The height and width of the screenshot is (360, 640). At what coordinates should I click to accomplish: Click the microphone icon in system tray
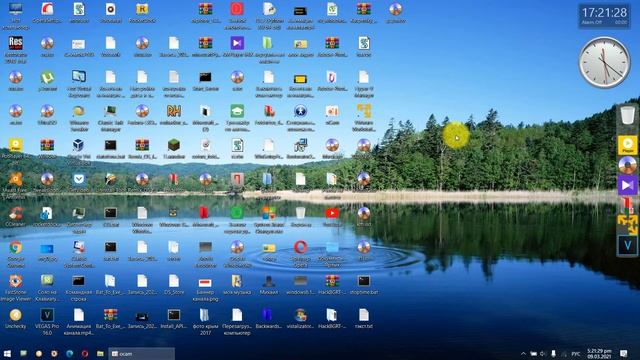click(x=553, y=353)
